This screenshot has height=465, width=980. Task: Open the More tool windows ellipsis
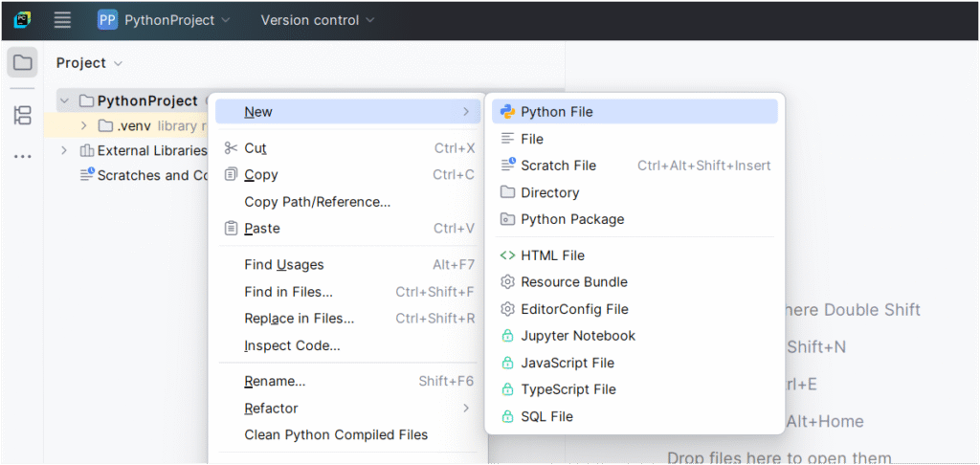(x=23, y=157)
